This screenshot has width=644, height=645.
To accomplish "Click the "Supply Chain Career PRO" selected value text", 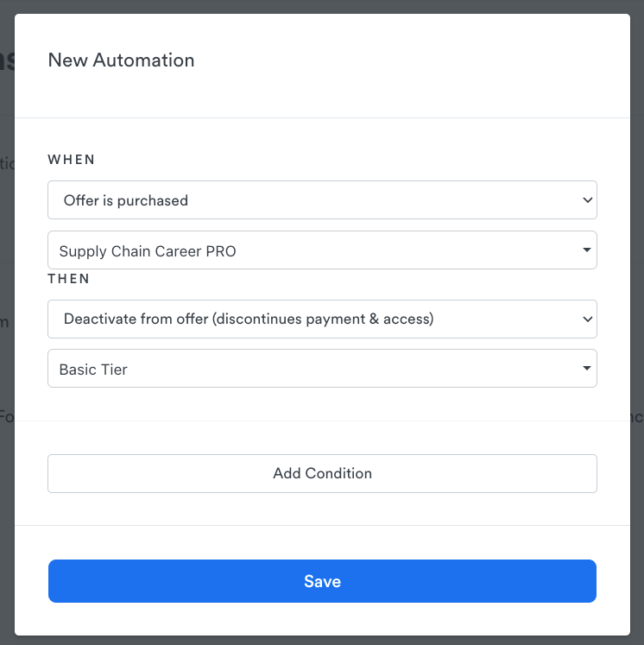I will point(148,251).
